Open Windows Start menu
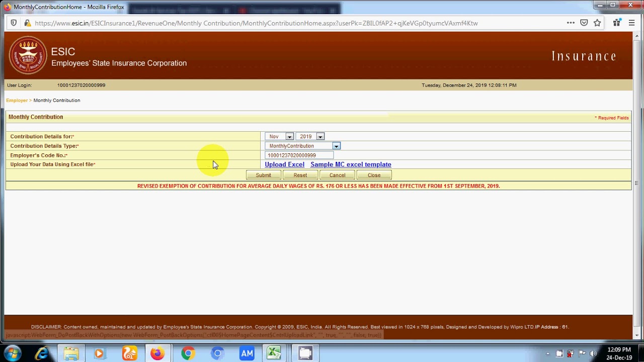Viewport: 644px width, 362px height. [x=12, y=353]
